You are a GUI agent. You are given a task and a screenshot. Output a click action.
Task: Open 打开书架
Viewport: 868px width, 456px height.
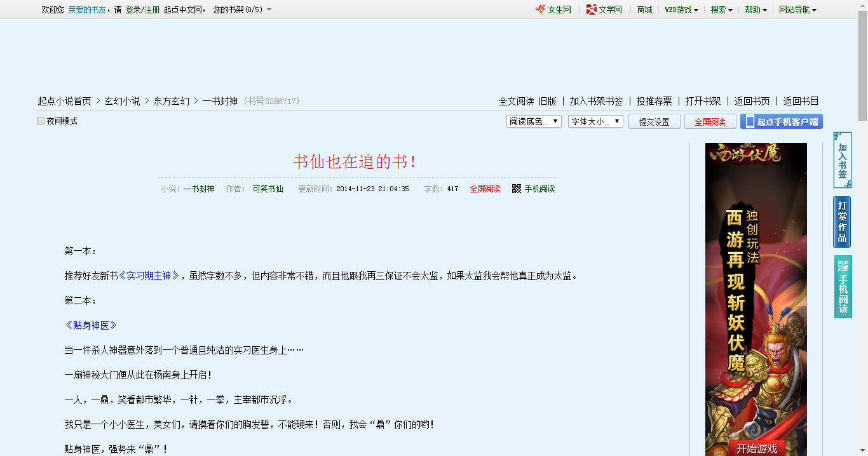tap(703, 101)
